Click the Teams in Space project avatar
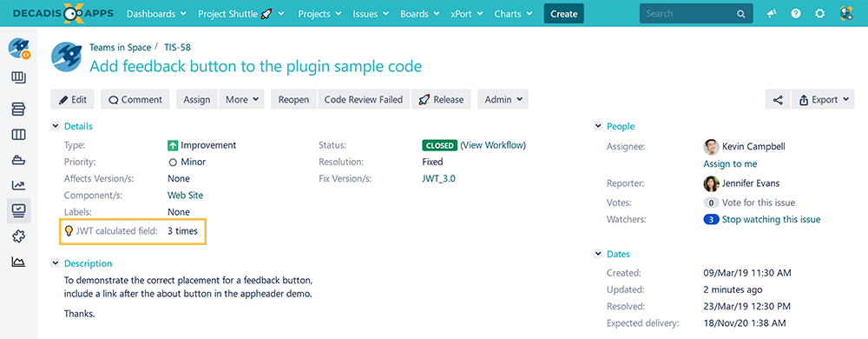868x339 pixels. (x=67, y=57)
